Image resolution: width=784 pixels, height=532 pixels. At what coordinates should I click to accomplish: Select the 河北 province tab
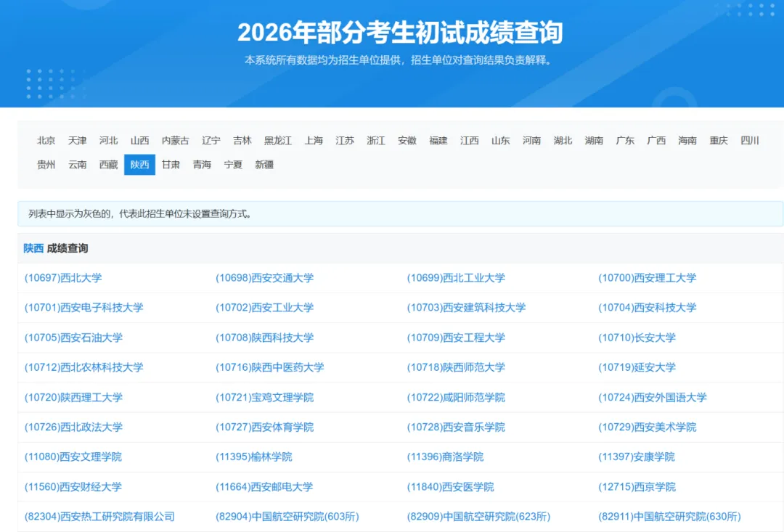108,141
